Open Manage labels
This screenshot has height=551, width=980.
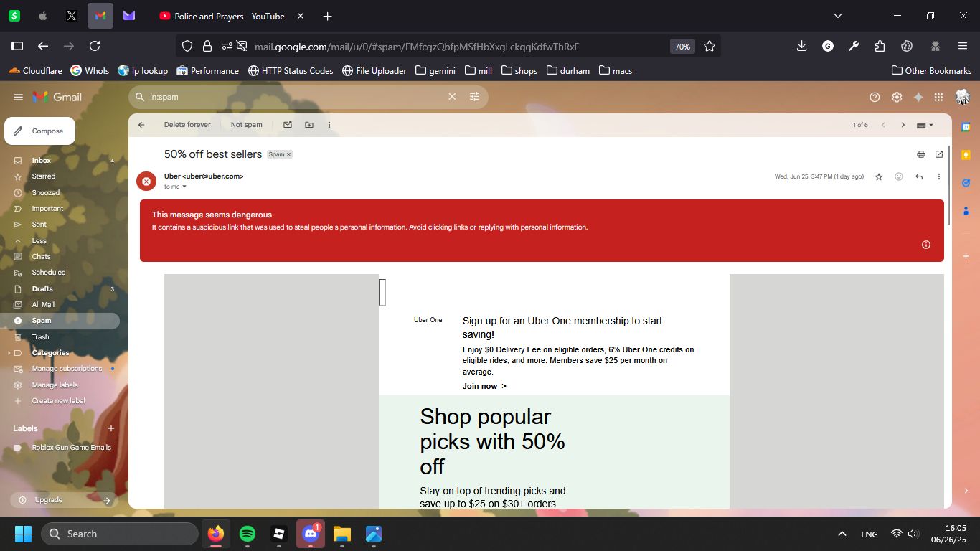pos(55,385)
